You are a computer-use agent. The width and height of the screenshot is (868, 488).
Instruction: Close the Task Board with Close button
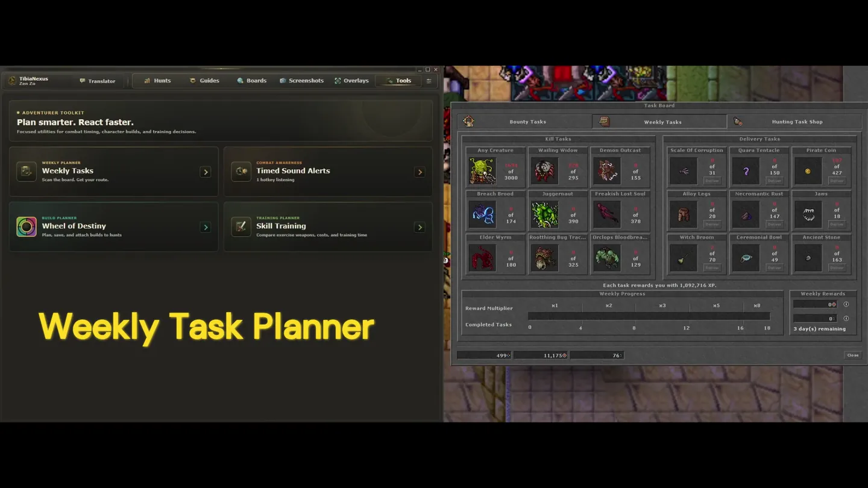pyautogui.click(x=853, y=355)
